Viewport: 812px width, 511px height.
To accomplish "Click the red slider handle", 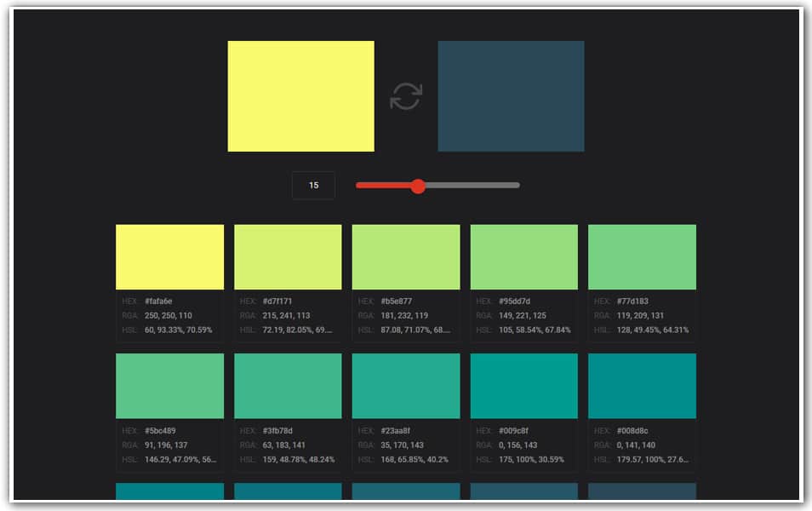I will (419, 186).
